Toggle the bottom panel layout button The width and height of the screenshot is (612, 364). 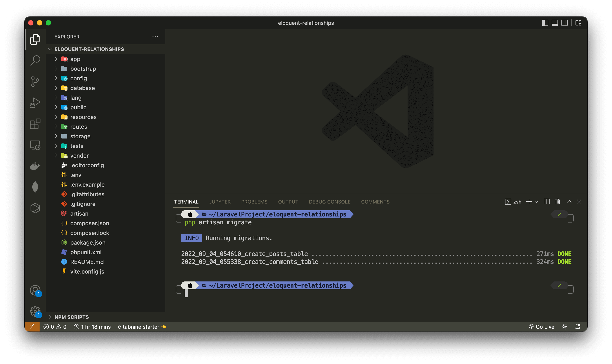point(555,23)
